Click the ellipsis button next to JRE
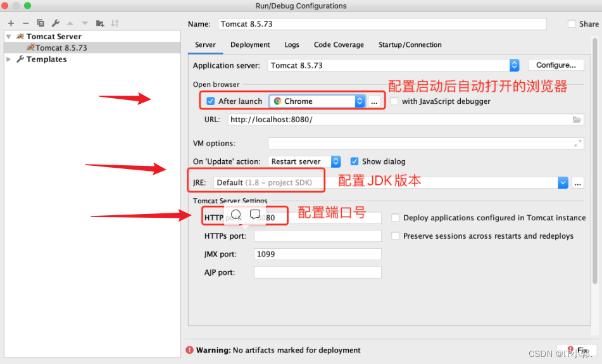This screenshot has height=364, width=602. coord(577,183)
